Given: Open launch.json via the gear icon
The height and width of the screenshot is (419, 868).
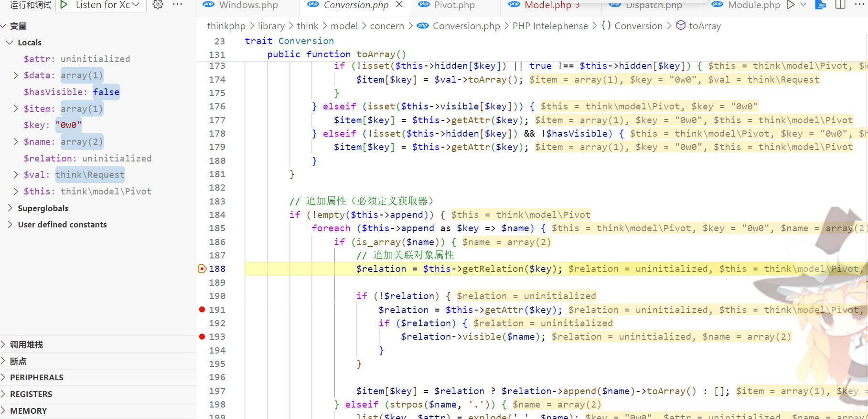Looking at the screenshot, I should pos(158,5).
